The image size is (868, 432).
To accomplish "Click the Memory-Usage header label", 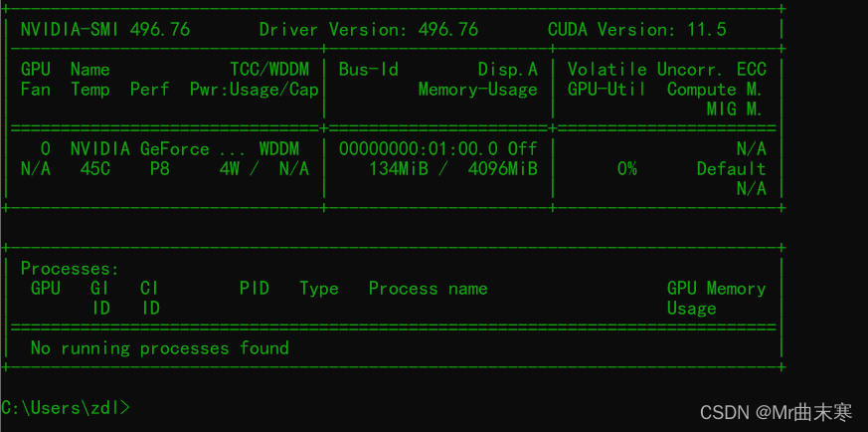I will click(x=477, y=90).
